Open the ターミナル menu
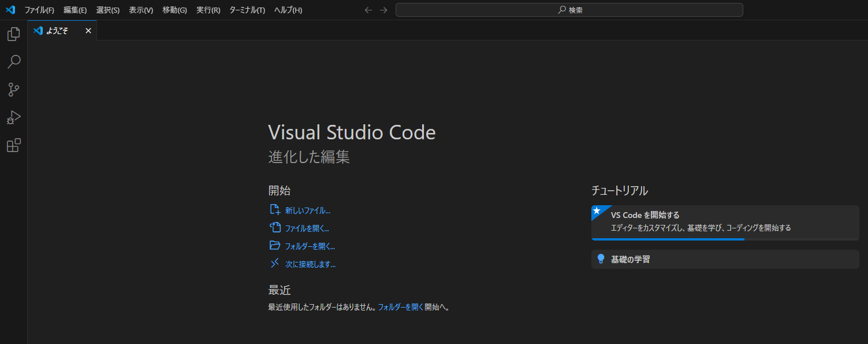The width and height of the screenshot is (868, 344). tap(247, 9)
